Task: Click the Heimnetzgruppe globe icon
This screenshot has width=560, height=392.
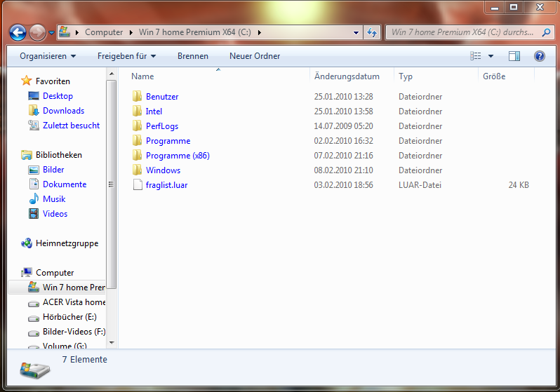Action: [27, 243]
